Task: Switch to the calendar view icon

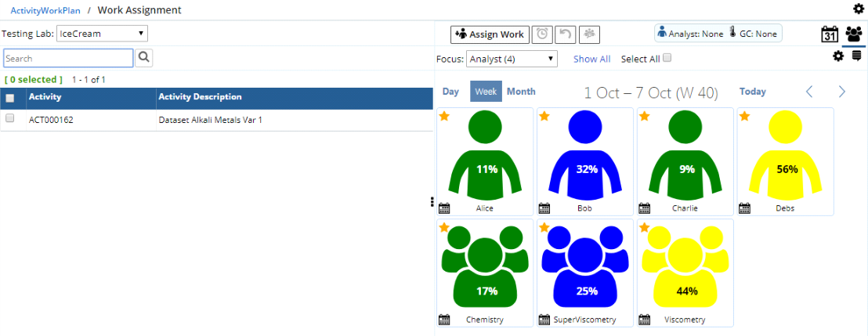Action: (x=830, y=34)
